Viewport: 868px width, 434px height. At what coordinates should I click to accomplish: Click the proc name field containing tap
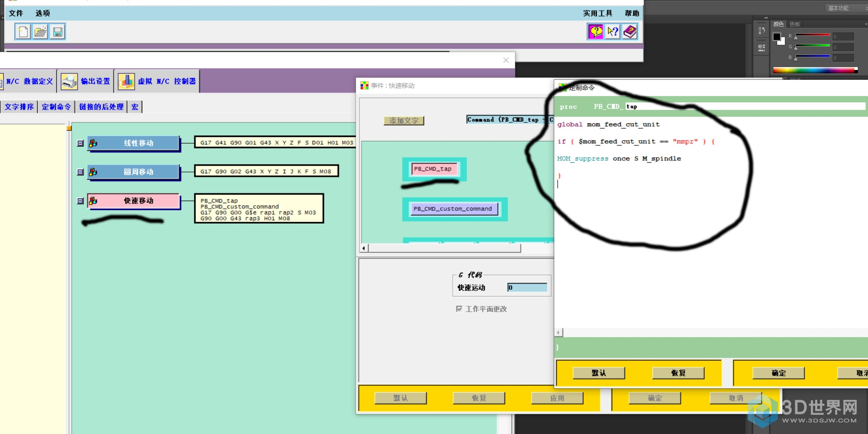click(x=745, y=106)
